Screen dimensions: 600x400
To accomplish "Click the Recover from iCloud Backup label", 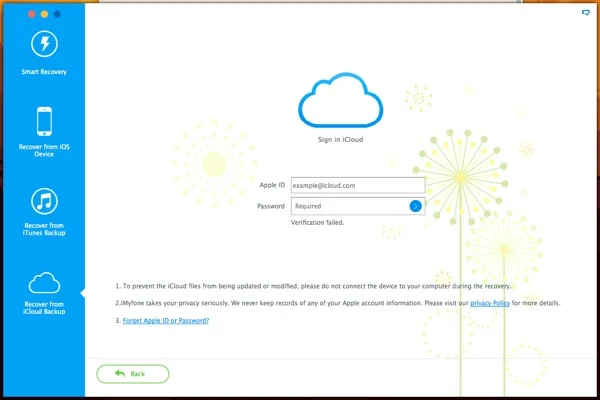I will point(44,308).
